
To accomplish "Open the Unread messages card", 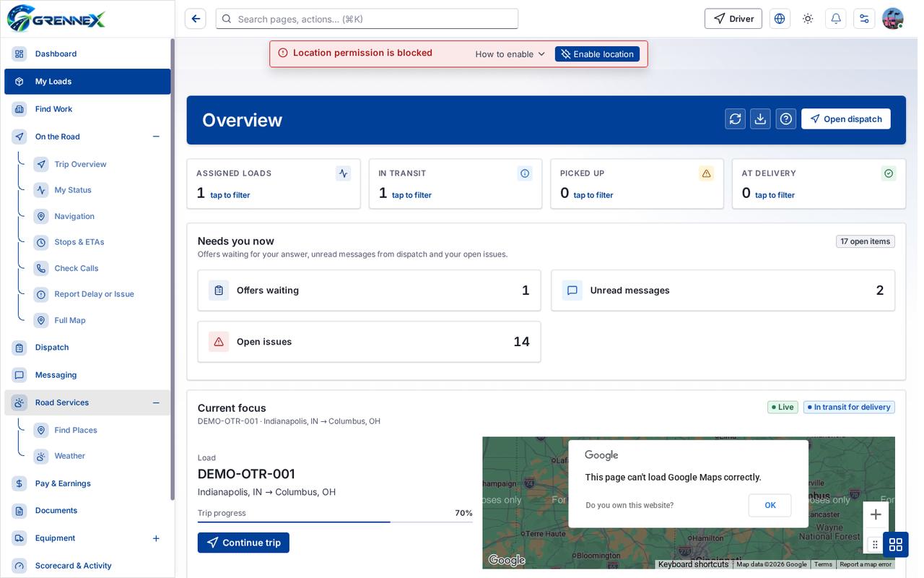I will [723, 290].
